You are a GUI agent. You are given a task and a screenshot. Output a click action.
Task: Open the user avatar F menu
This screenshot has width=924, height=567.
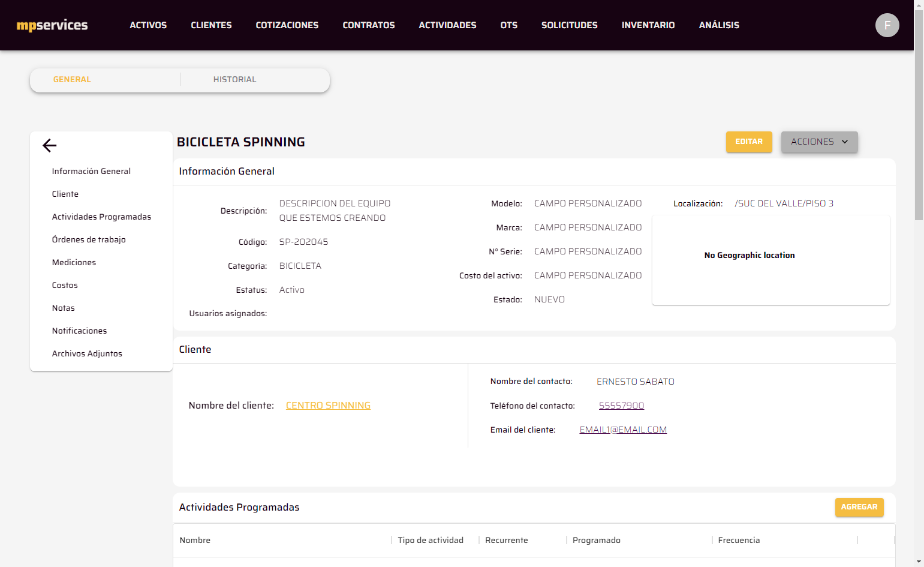pyautogui.click(x=887, y=25)
